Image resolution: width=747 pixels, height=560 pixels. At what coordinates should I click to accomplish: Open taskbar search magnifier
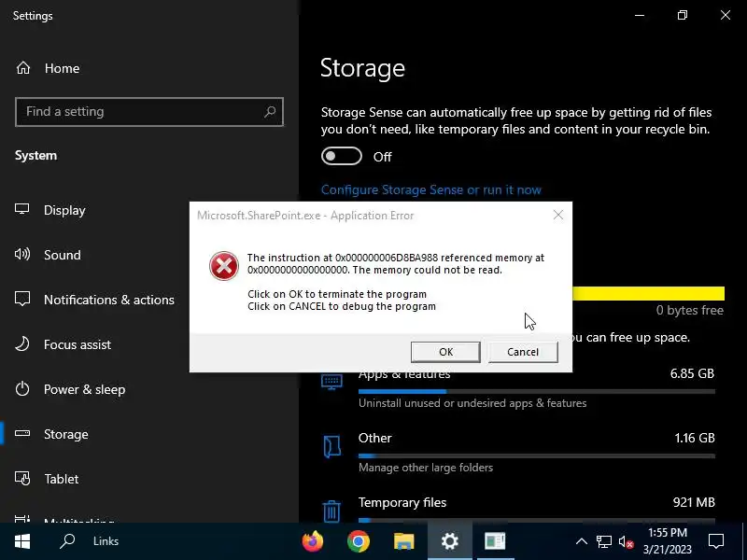pos(67,541)
